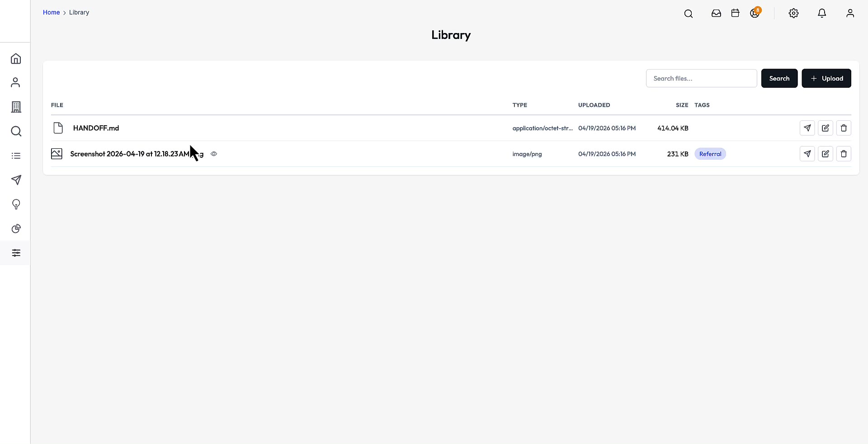Send the Screenshot png file
Image resolution: width=868 pixels, height=444 pixels.
click(x=807, y=154)
